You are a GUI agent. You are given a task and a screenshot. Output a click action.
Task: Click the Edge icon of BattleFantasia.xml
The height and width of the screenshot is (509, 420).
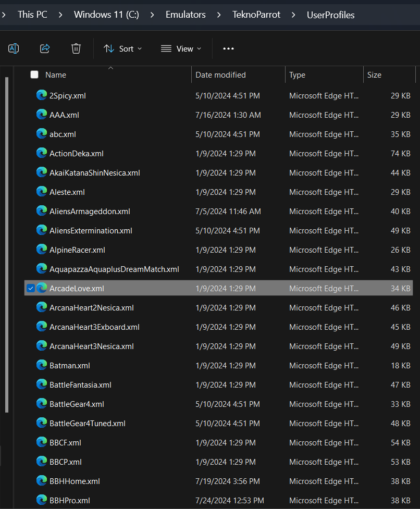(42, 384)
